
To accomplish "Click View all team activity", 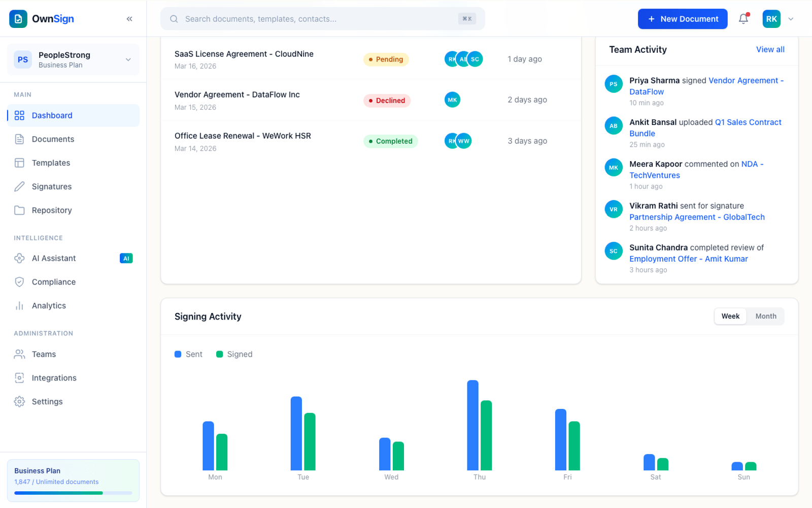I will (x=770, y=49).
